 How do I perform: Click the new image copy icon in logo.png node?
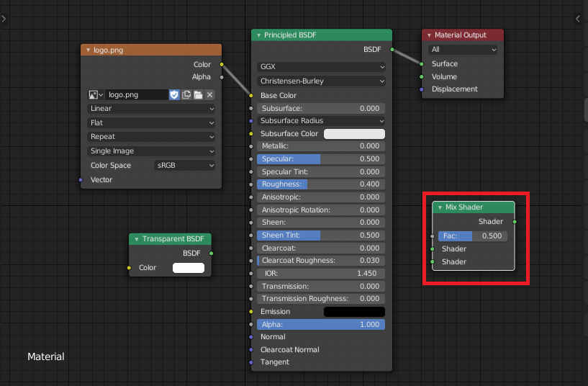[186, 95]
